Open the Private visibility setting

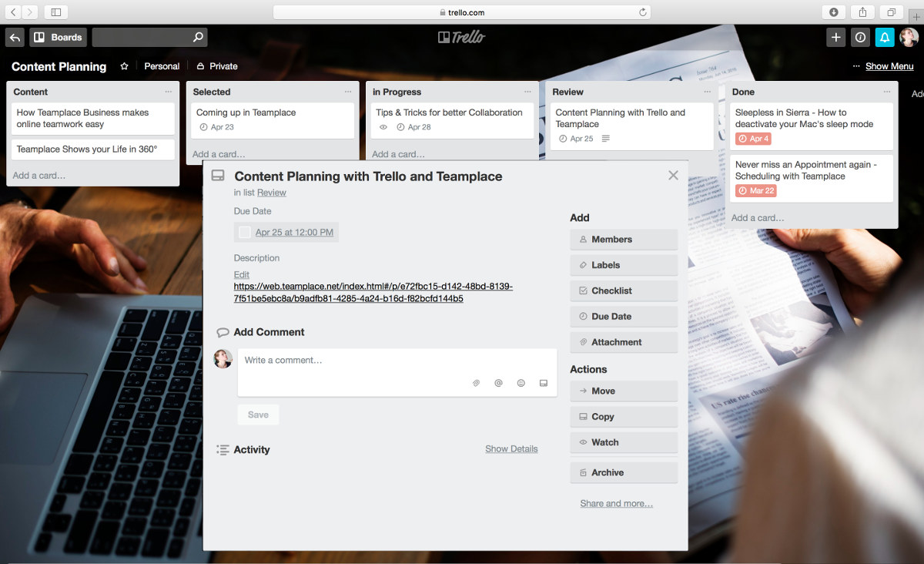(x=216, y=66)
